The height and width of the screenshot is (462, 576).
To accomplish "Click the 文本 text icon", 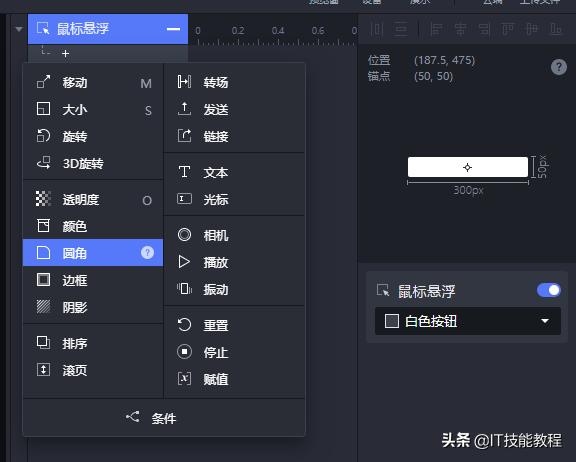I will coord(184,172).
